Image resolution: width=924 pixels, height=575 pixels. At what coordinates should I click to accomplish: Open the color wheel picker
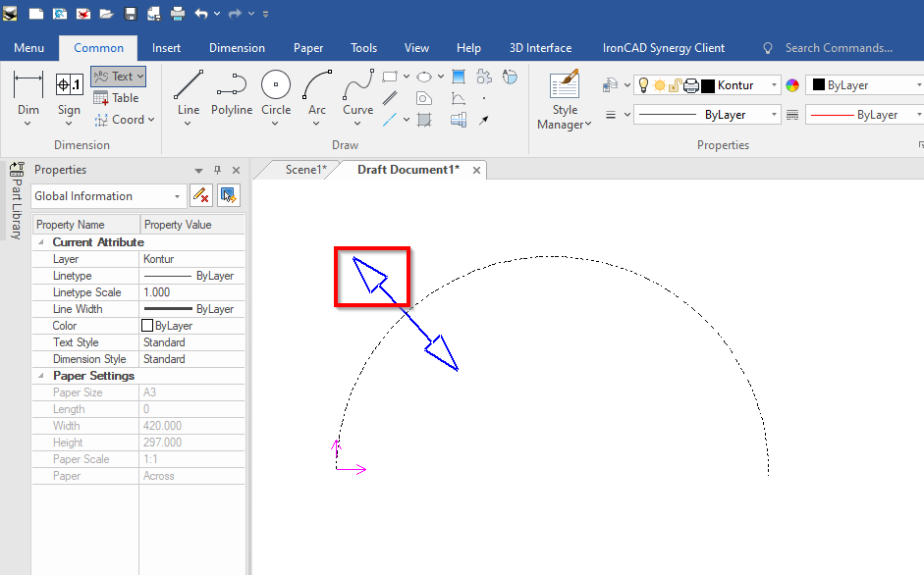(792, 85)
